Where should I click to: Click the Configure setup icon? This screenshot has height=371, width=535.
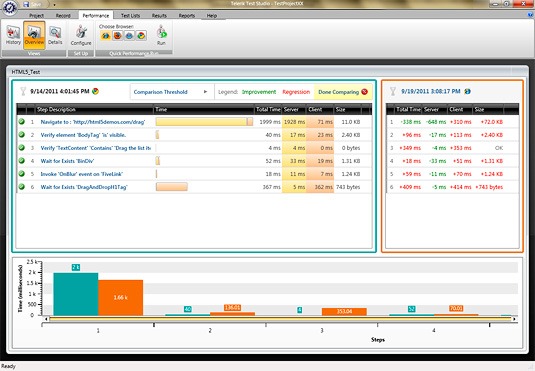(x=81, y=35)
